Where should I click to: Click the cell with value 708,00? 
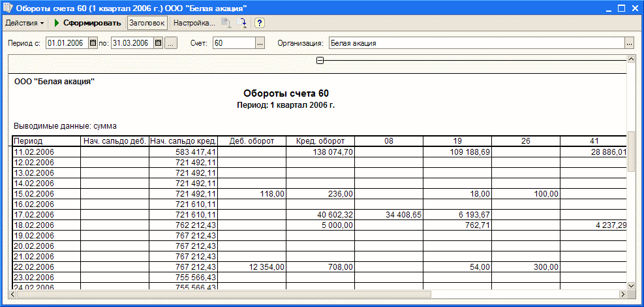(x=320, y=267)
